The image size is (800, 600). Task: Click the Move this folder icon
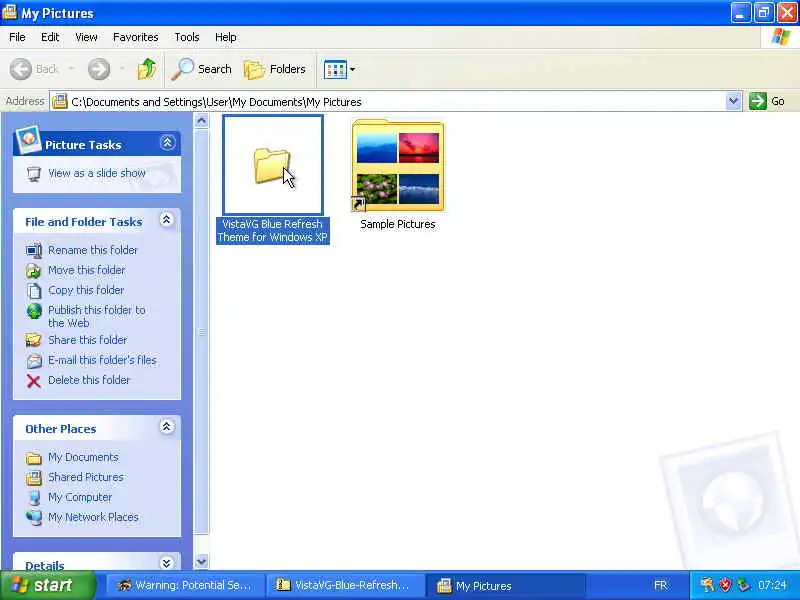(x=34, y=270)
